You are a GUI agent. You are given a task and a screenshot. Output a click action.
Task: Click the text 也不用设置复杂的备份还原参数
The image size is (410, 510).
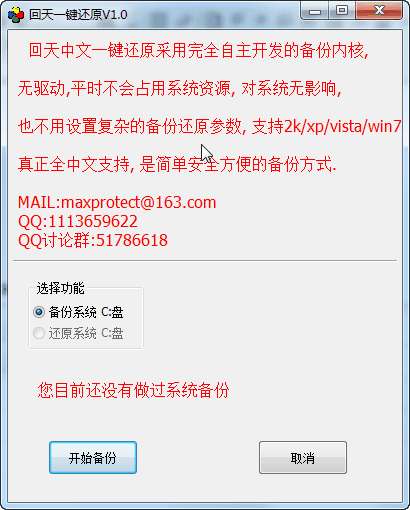[x=130, y=127]
